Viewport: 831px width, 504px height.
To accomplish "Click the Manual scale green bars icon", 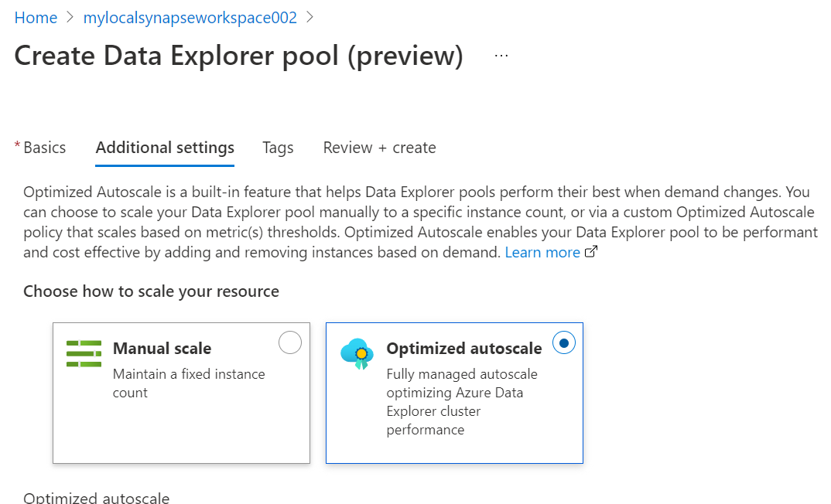I will coord(84,353).
